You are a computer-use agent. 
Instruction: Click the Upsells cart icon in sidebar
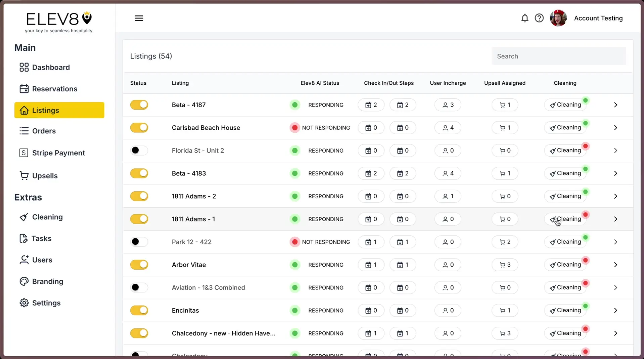(24, 175)
